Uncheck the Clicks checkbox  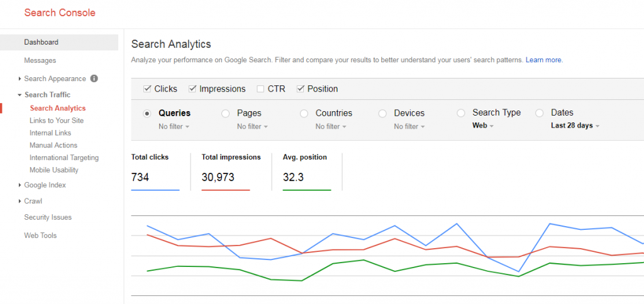pos(147,89)
